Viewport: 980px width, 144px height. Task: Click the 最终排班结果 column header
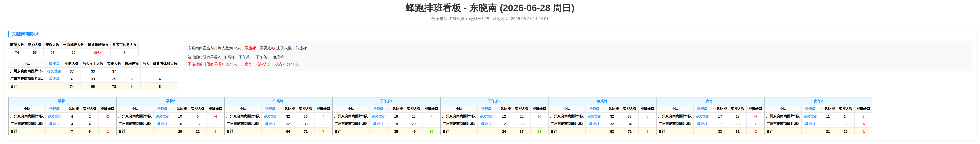tap(98, 45)
